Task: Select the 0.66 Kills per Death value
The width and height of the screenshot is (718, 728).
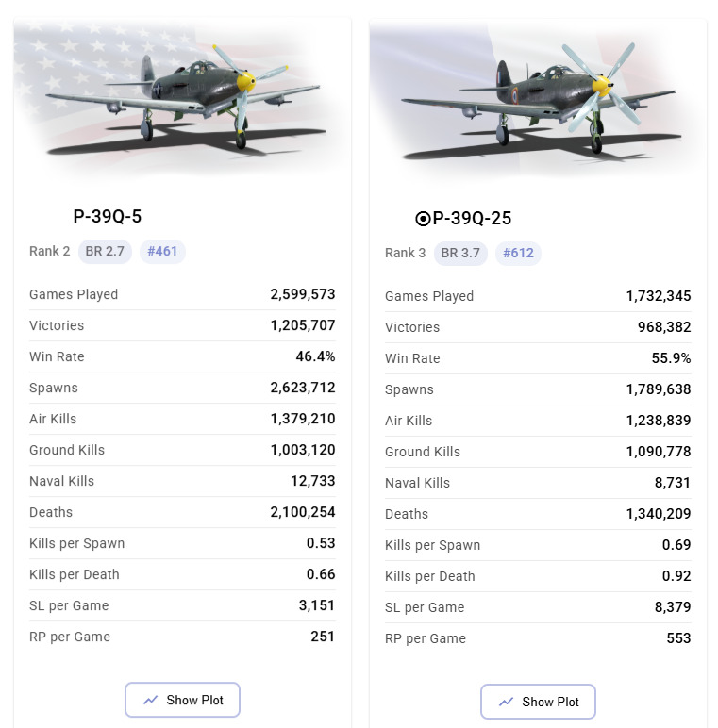Action: pos(321,574)
